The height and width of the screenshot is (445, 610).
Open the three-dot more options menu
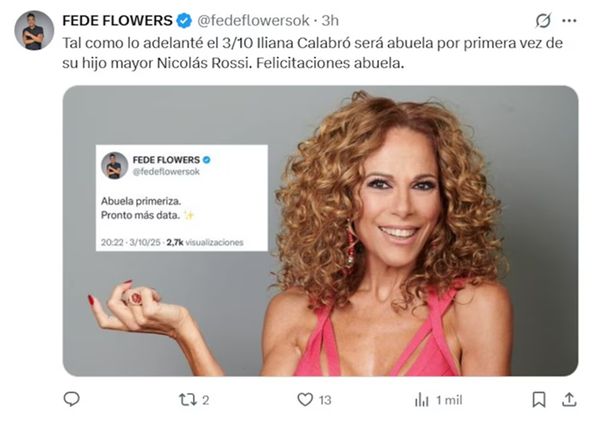click(570, 20)
